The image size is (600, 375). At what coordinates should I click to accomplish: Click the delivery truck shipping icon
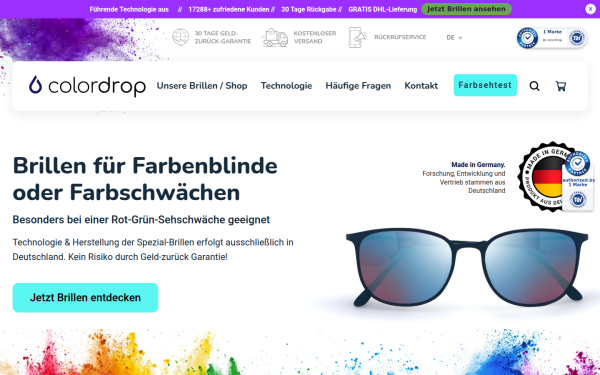pyautogui.click(x=275, y=38)
